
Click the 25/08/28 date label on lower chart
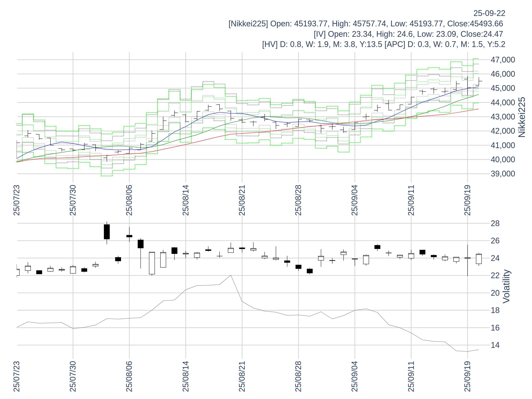coord(298,376)
